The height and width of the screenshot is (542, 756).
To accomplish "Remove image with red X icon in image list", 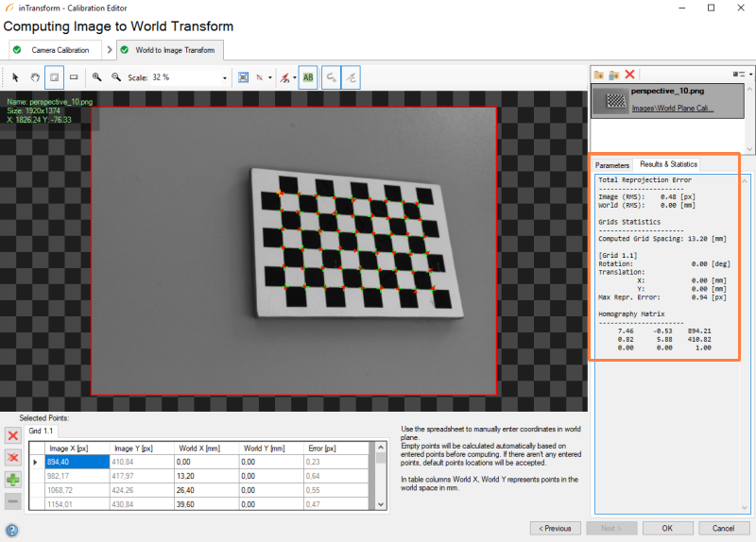I will coord(629,74).
